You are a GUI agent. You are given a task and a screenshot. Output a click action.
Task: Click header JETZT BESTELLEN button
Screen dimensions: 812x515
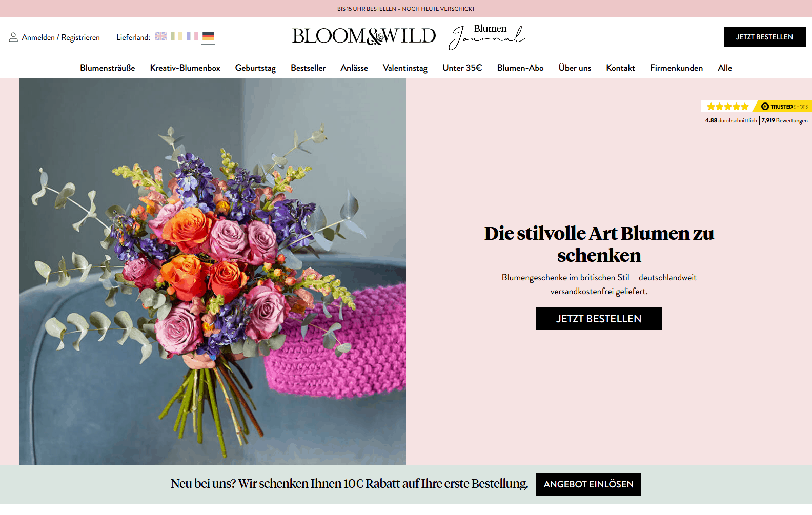[765, 37]
